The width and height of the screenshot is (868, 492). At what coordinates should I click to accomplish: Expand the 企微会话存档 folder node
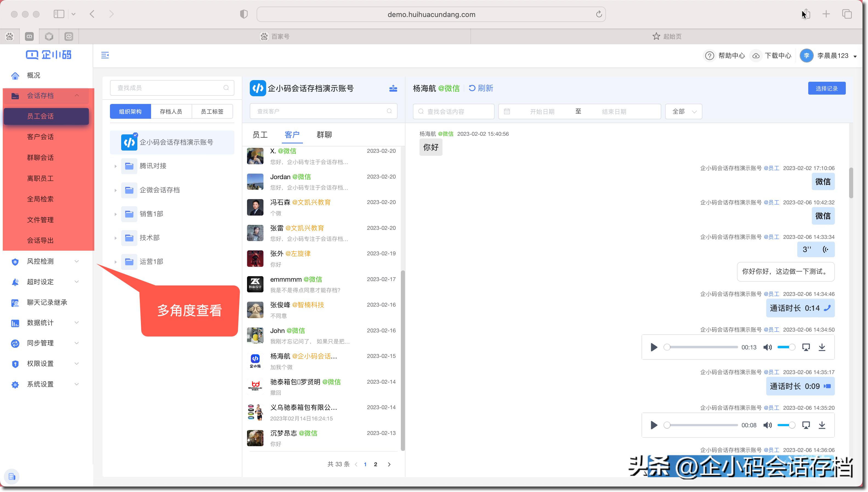[x=115, y=190]
